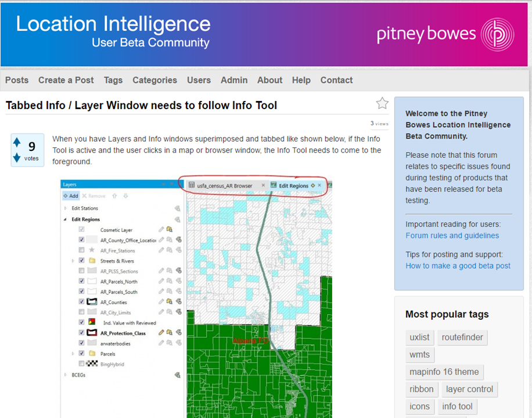Click the favorite star icon beside post title
Viewport: 532px width, 418px height.
point(382,104)
